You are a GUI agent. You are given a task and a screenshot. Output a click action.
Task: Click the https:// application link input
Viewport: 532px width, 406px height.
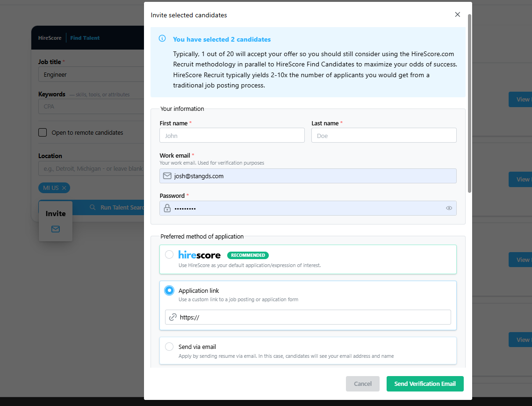pos(308,317)
